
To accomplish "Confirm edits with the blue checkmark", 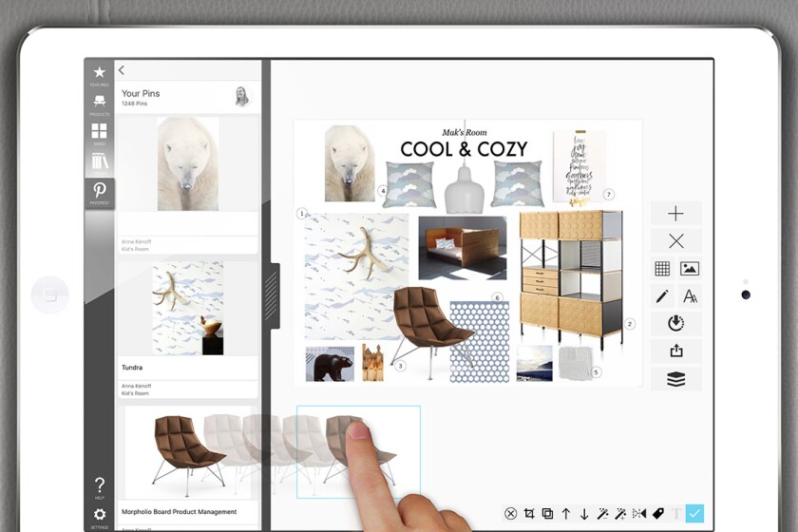I will [694, 514].
